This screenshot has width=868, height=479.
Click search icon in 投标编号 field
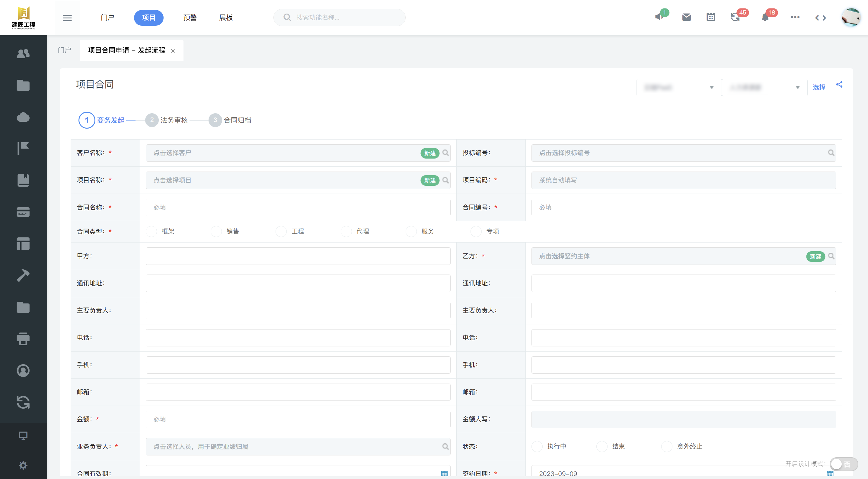[831, 153]
